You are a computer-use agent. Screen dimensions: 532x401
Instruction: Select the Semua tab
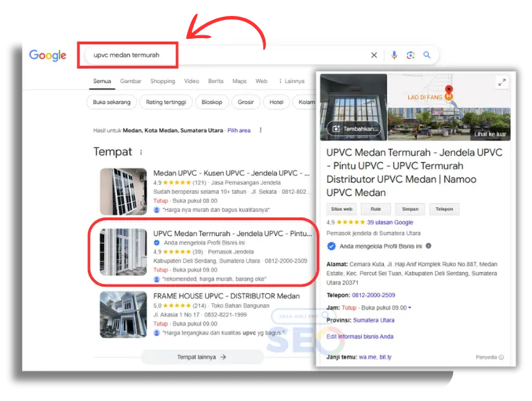102,81
